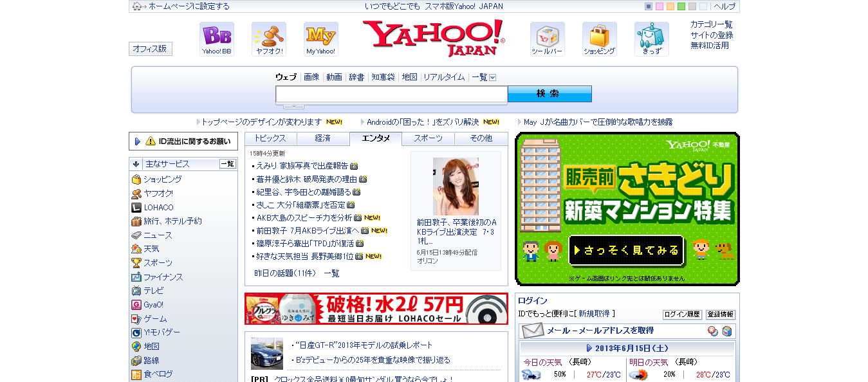Click the Y!モバゲー sidebar icon
Screen dimensions: 868x382
[x=136, y=332]
